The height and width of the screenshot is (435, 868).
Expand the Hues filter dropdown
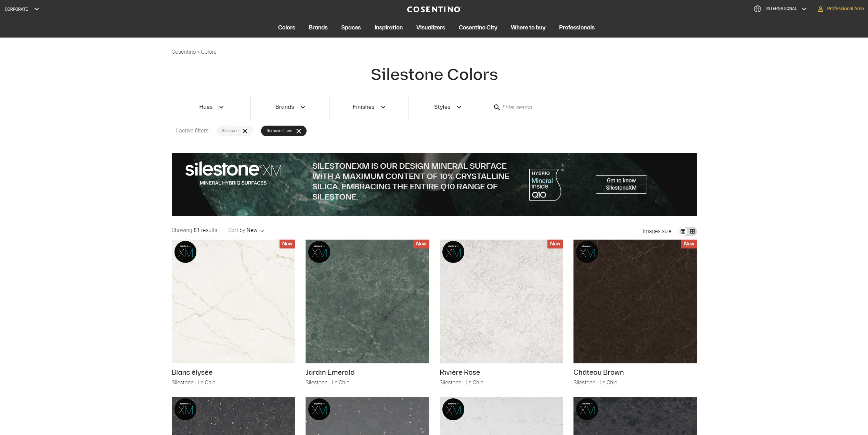point(211,107)
